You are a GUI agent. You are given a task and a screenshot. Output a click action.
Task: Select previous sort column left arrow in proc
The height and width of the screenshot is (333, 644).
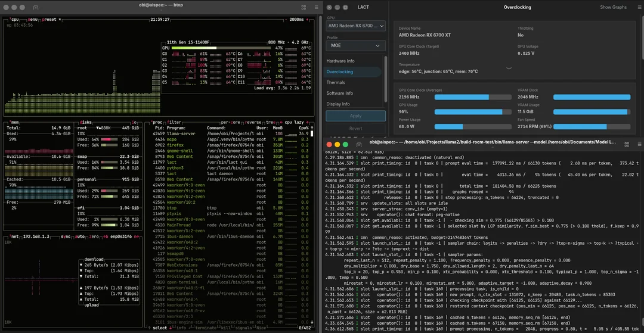(x=281, y=122)
